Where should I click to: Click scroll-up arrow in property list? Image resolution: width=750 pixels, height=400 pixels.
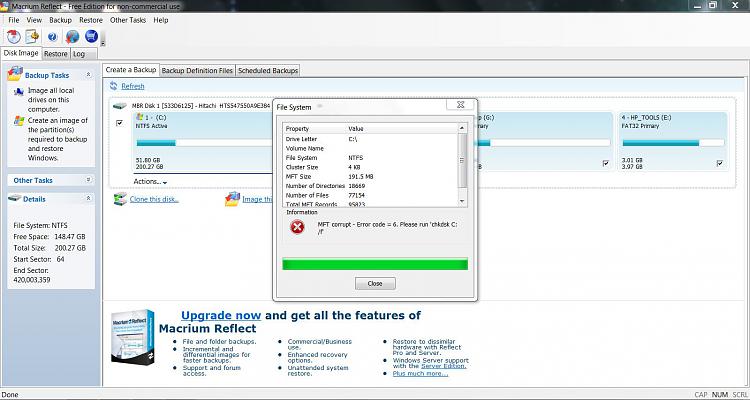tap(462, 128)
